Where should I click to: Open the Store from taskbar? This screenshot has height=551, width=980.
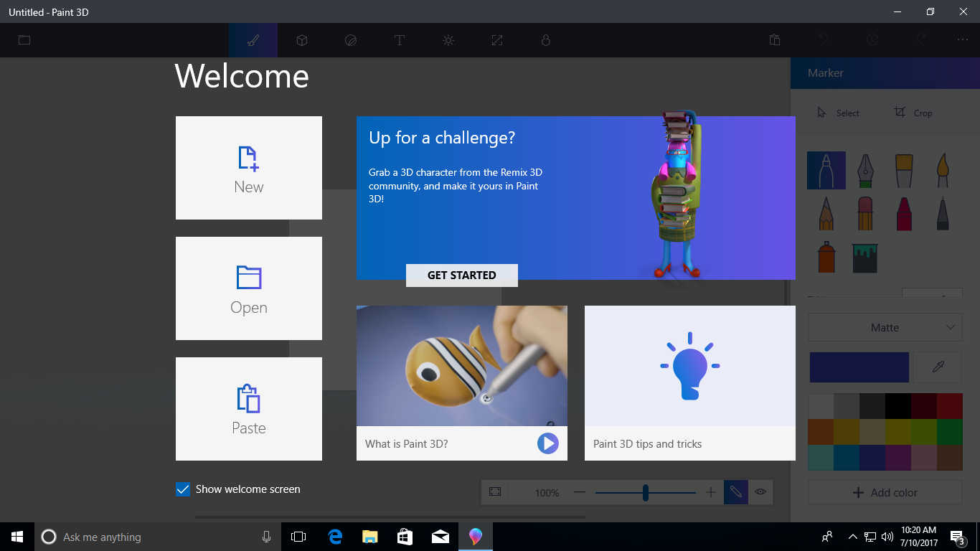pyautogui.click(x=405, y=537)
